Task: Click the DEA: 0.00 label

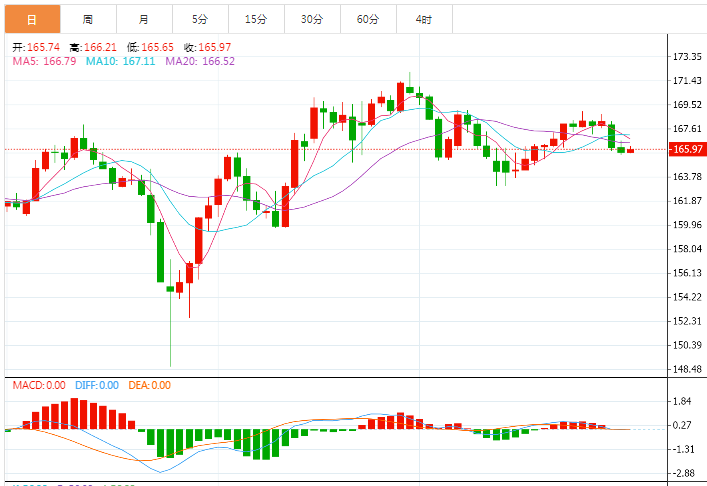Action: coord(149,385)
